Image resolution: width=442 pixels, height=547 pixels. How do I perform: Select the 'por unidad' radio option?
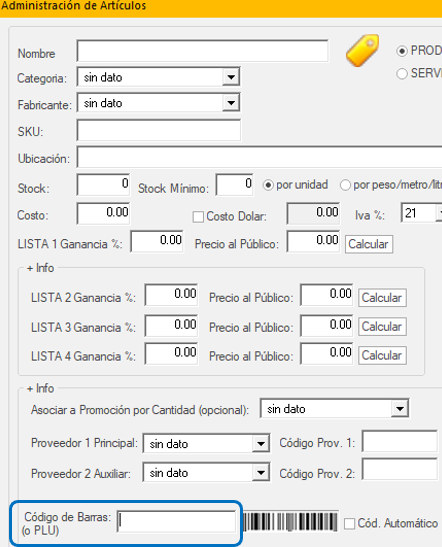pyautogui.click(x=268, y=185)
